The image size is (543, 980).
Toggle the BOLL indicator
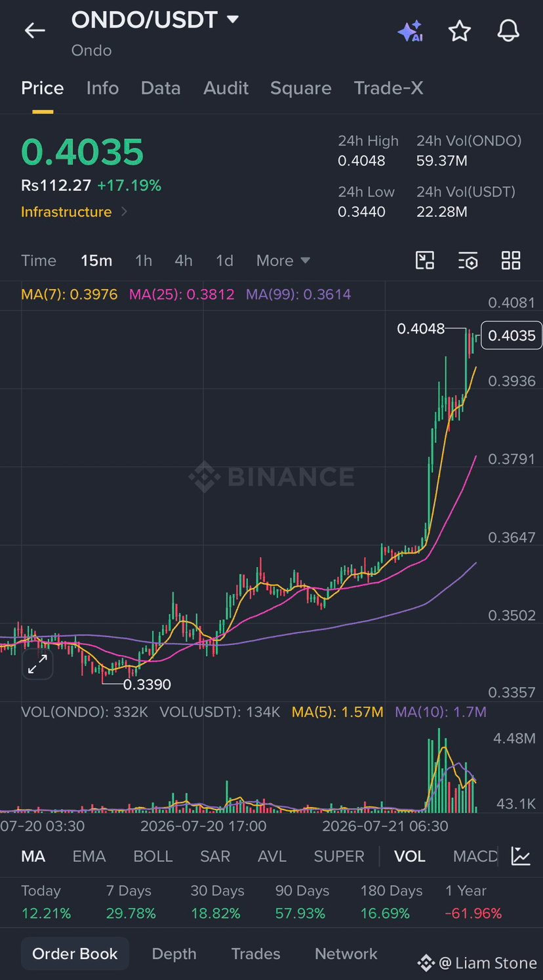click(x=153, y=856)
